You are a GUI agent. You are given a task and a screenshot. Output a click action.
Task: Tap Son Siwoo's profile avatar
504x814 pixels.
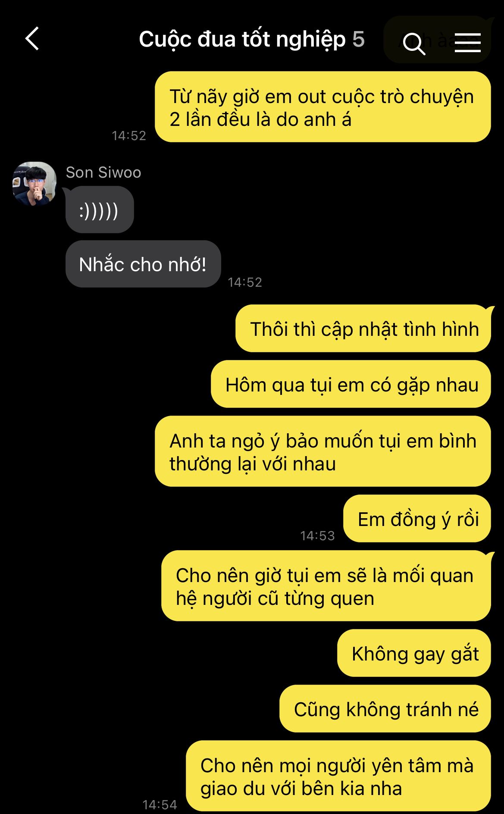click(x=34, y=183)
